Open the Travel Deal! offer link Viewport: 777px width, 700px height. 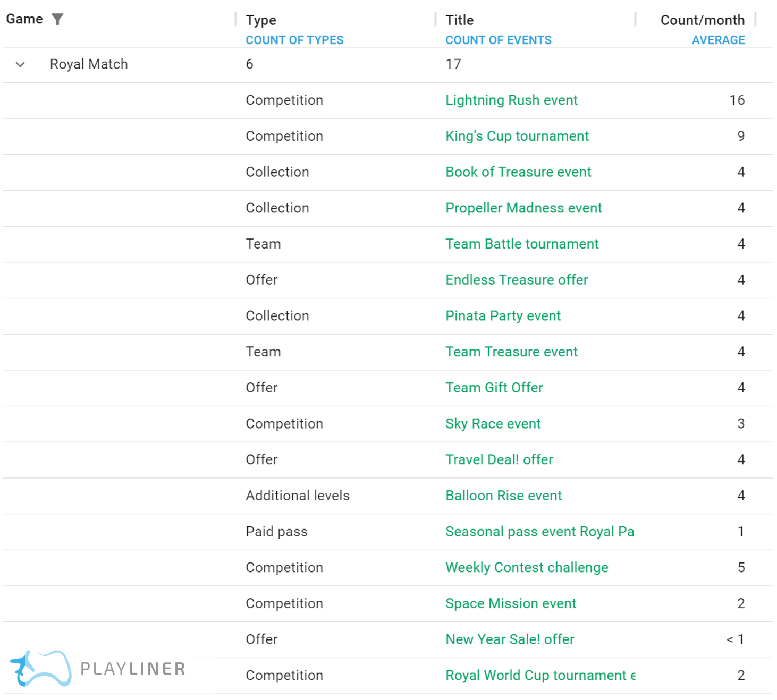499,460
